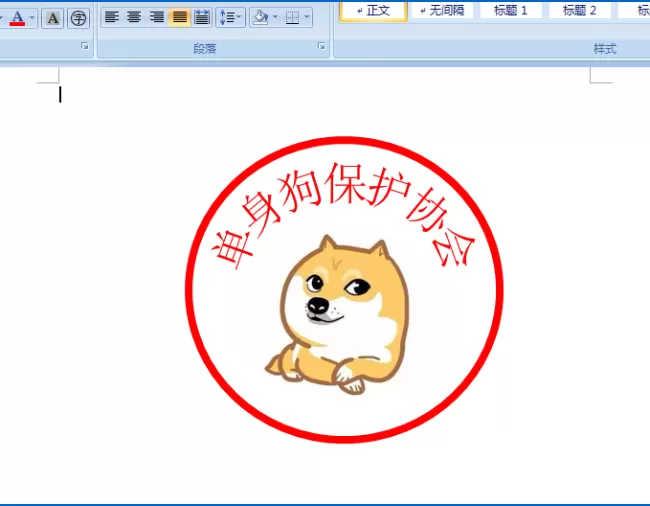Center the paragraph text
This screenshot has width=650, height=506.
pos(134,17)
